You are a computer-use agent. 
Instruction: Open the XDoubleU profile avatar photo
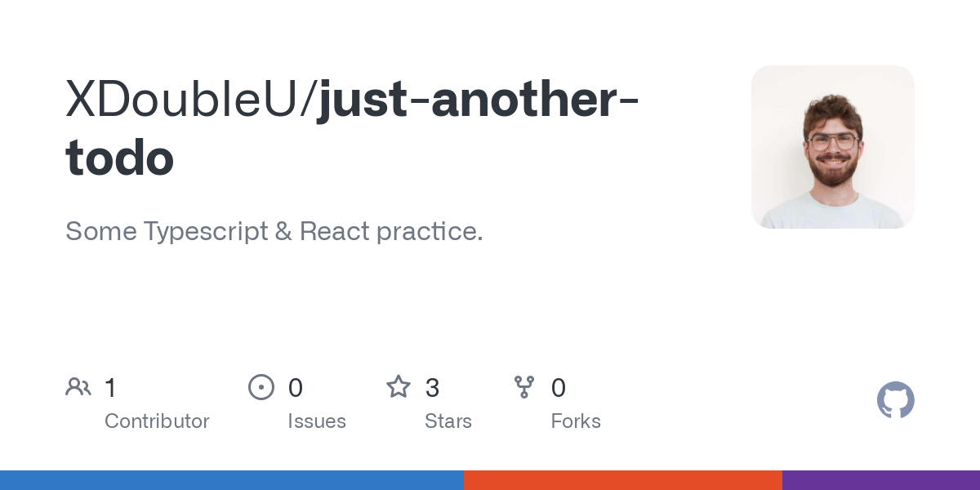pos(832,147)
